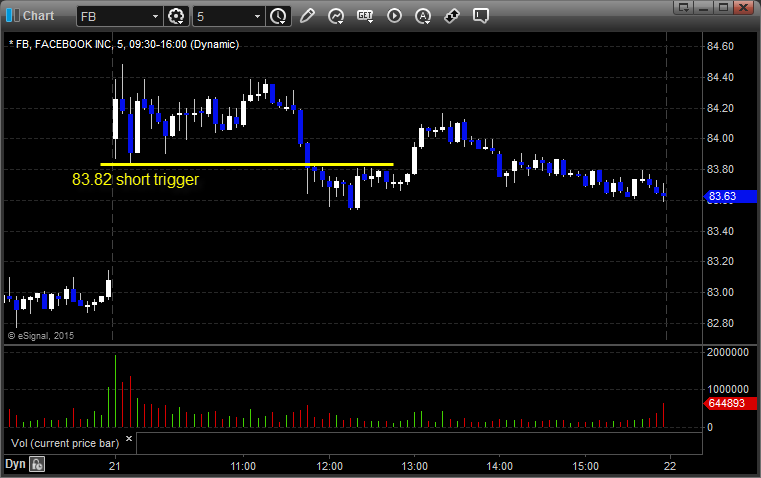Select the pencil drawing tools icon

click(307, 16)
